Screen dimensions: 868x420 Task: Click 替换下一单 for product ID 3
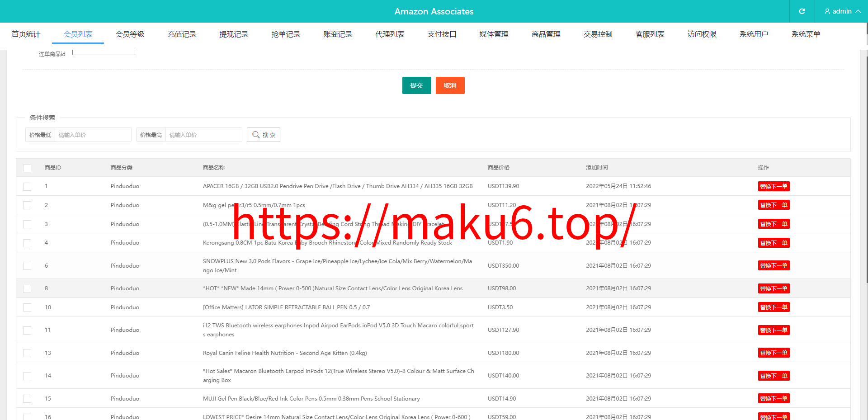pos(774,224)
